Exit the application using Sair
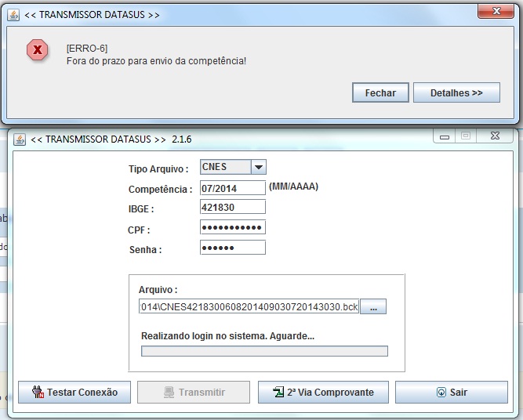 point(451,393)
